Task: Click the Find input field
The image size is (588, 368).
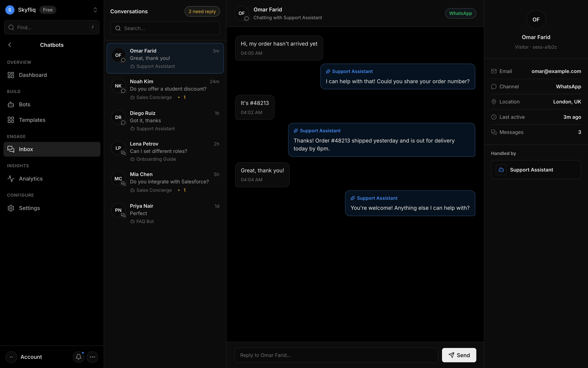Action: tap(52, 27)
